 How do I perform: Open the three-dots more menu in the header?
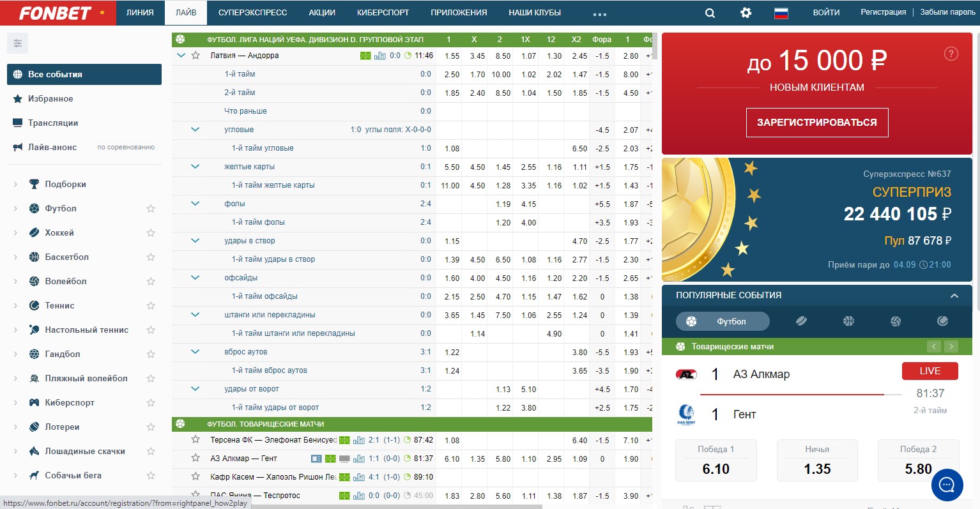599,13
